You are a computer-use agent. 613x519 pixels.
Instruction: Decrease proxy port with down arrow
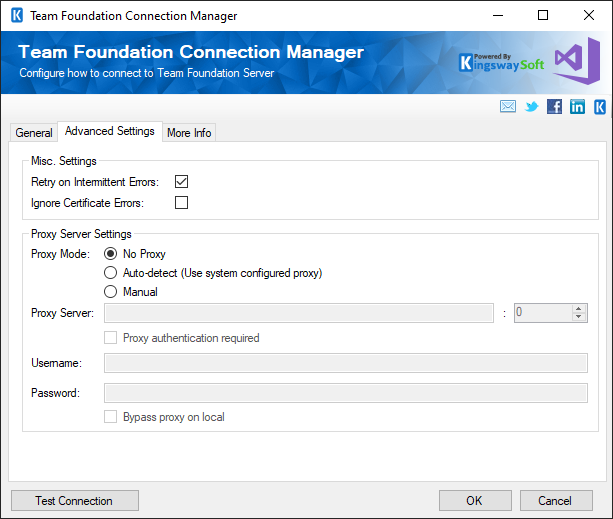tap(579, 317)
